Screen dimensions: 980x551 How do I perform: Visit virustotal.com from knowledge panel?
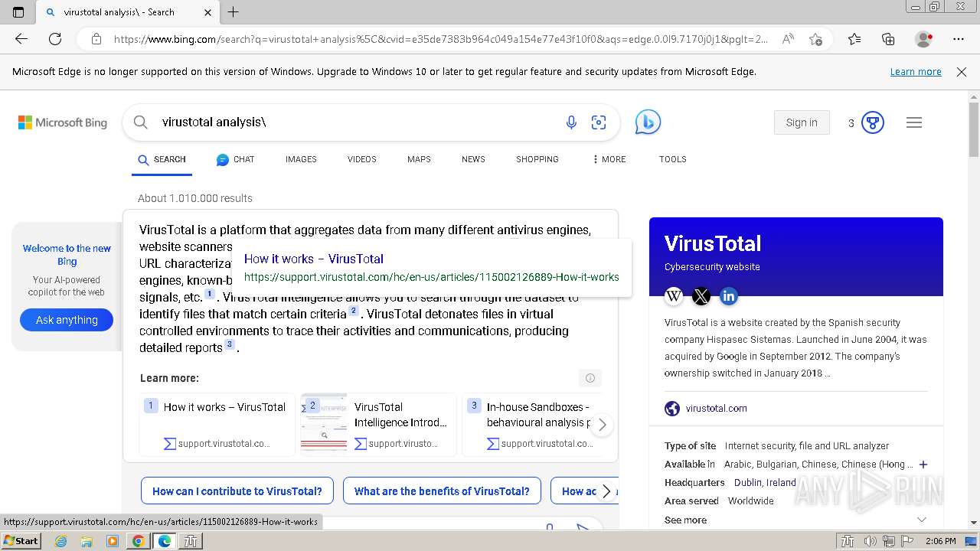[x=717, y=409]
